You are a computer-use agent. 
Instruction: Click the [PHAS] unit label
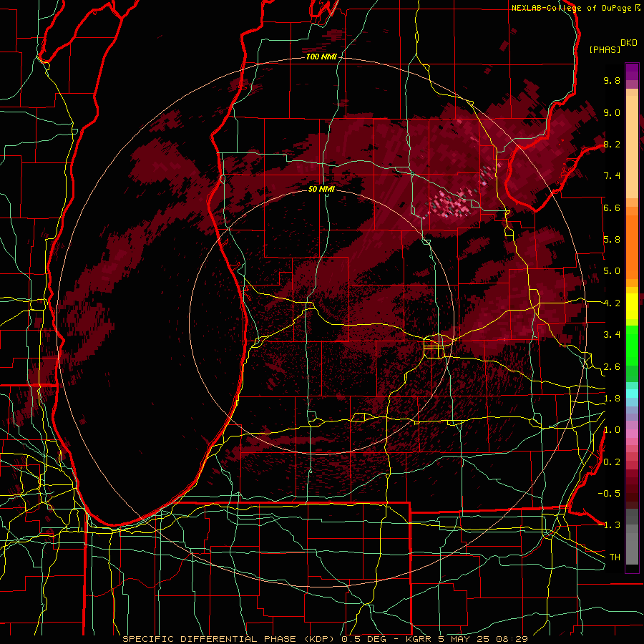605,50
